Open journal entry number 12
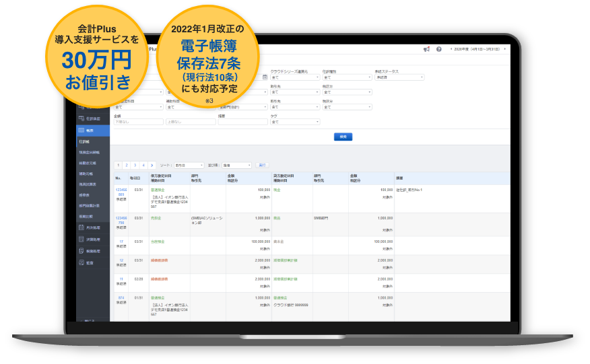Screen dimensions: 590x364 tap(121, 260)
